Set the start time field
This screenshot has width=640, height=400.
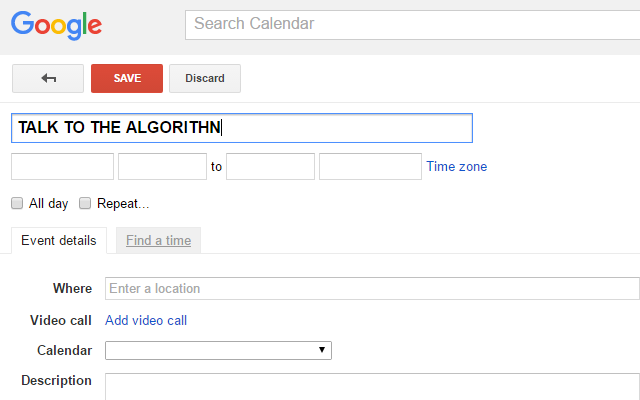162,167
